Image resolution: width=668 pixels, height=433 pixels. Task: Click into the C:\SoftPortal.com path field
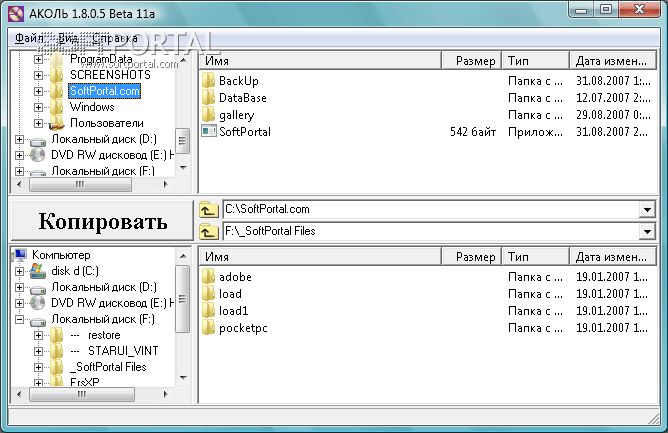(431, 209)
